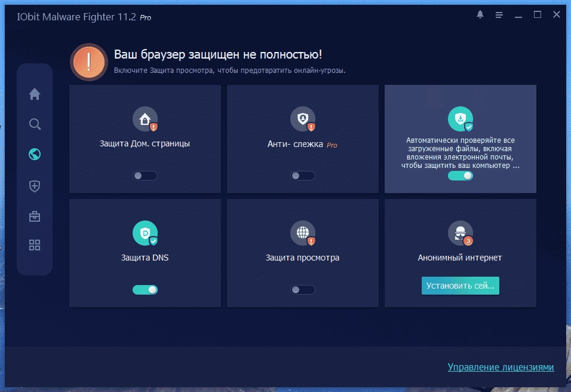Click the download protection description text
This screenshot has height=392, width=571.
[461, 152]
